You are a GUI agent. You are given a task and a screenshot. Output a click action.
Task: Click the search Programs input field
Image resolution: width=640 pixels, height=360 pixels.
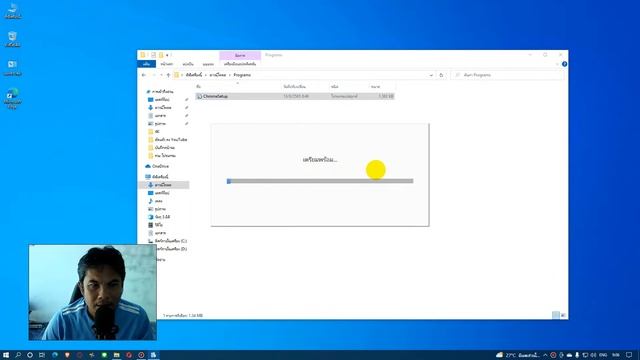(507, 75)
